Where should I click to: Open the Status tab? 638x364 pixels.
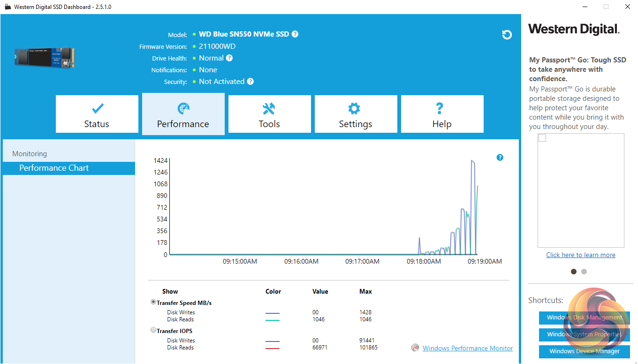(x=97, y=114)
